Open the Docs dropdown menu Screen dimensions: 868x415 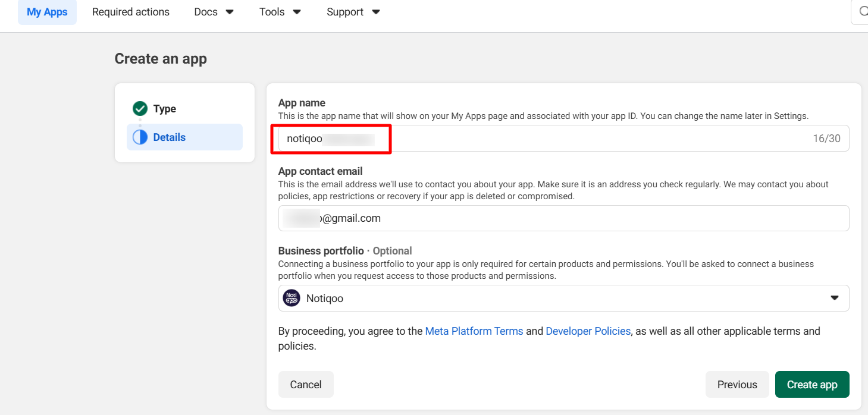coord(214,11)
